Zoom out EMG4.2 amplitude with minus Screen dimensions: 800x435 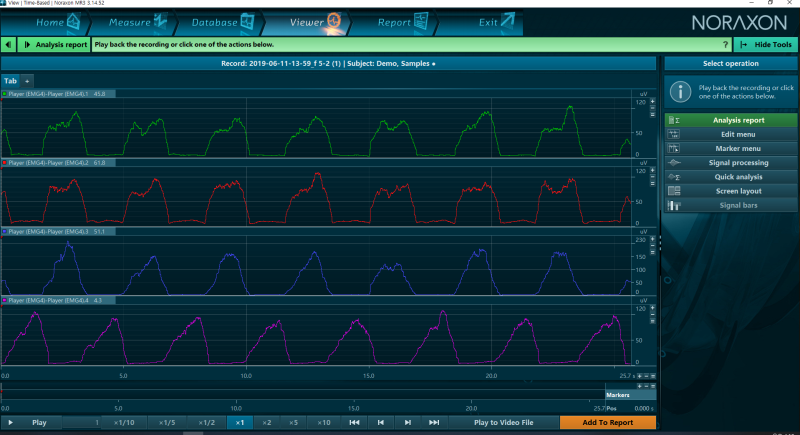pyautogui.click(x=653, y=177)
